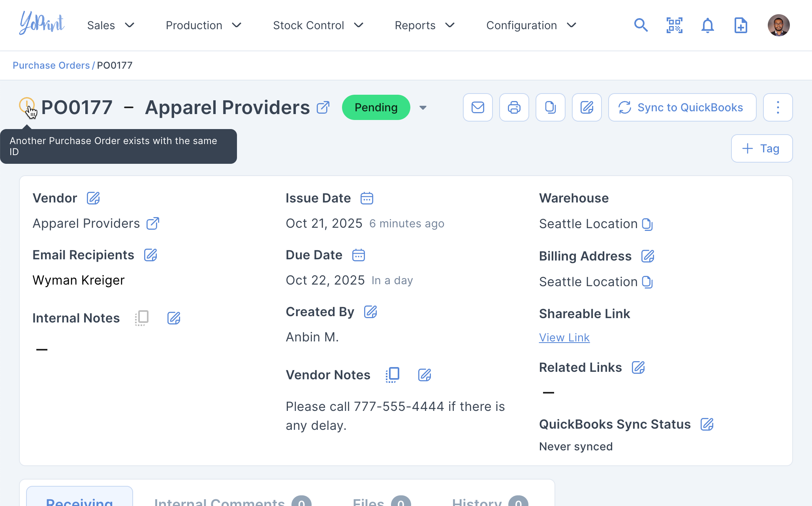Open the notifications bell
This screenshot has width=812, height=506.
click(x=707, y=25)
